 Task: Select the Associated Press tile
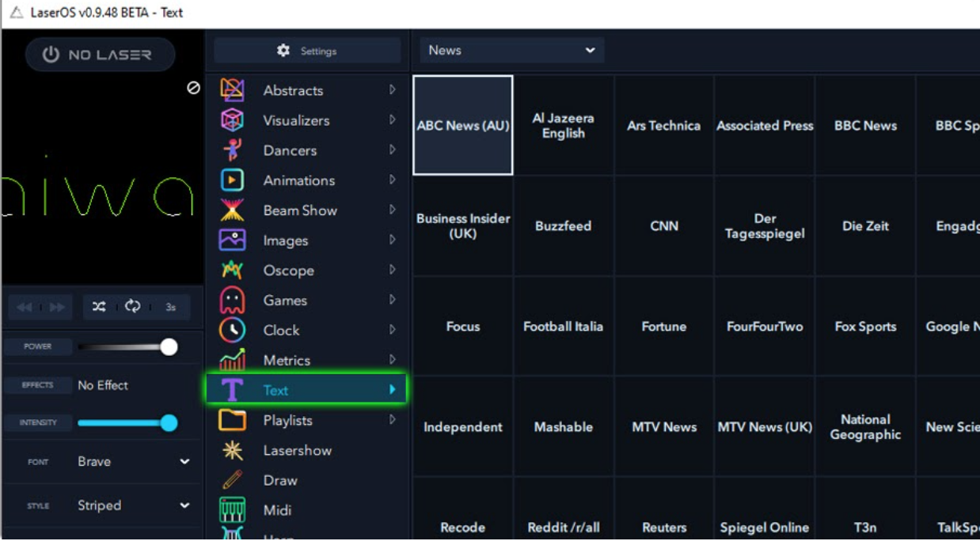click(765, 125)
